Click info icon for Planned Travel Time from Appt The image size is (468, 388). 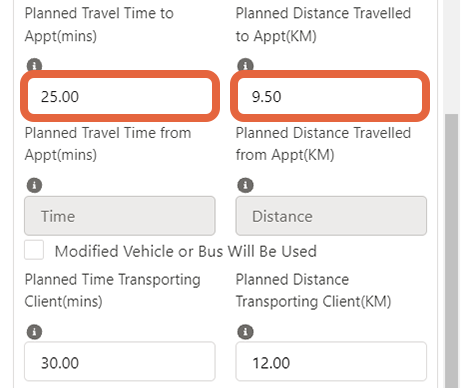click(34, 185)
